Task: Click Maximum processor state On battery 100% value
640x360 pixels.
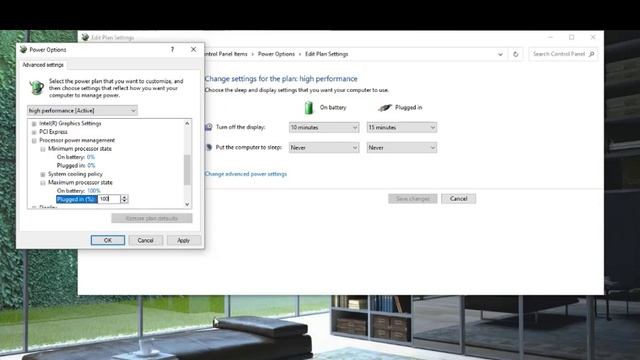Action: coord(93,191)
